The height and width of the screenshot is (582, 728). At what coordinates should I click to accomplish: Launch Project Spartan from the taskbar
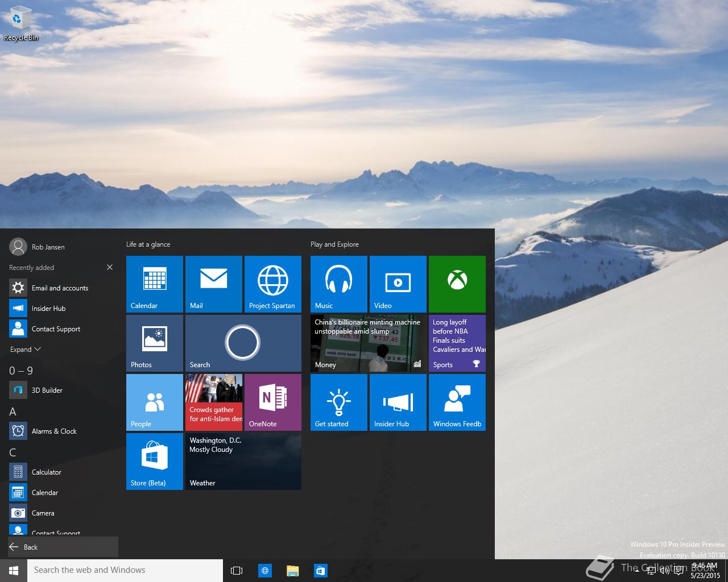[265, 571]
